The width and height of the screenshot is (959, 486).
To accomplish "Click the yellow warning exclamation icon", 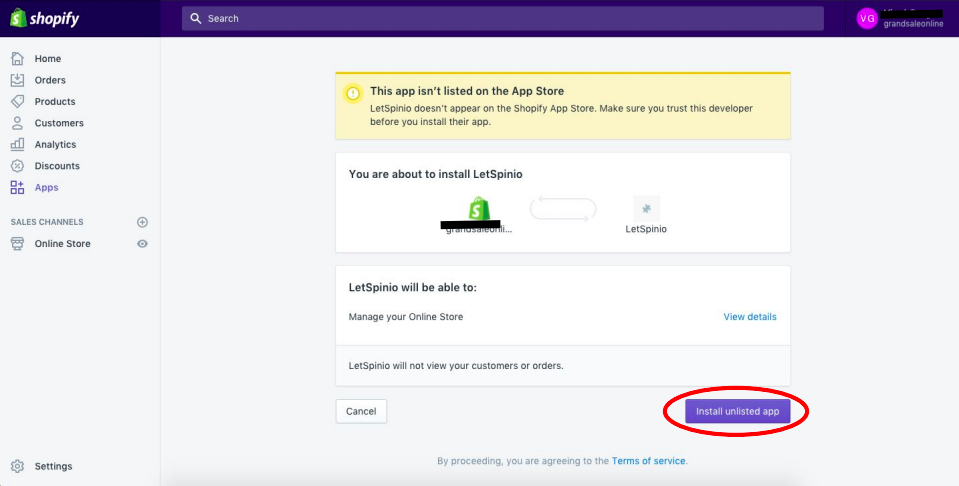I will [x=353, y=94].
